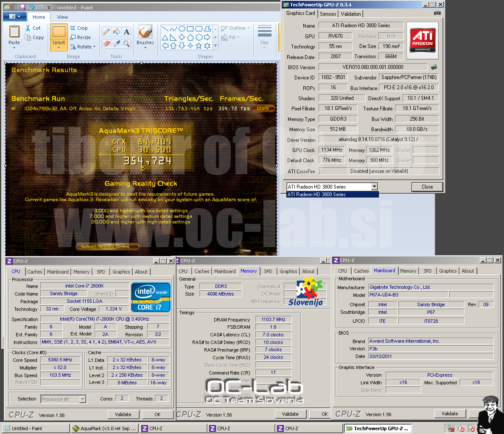The height and width of the screenshot is (434, 504).
Task: Switch to AquaMark taskbar button
Action: click(x=105, y=428)
